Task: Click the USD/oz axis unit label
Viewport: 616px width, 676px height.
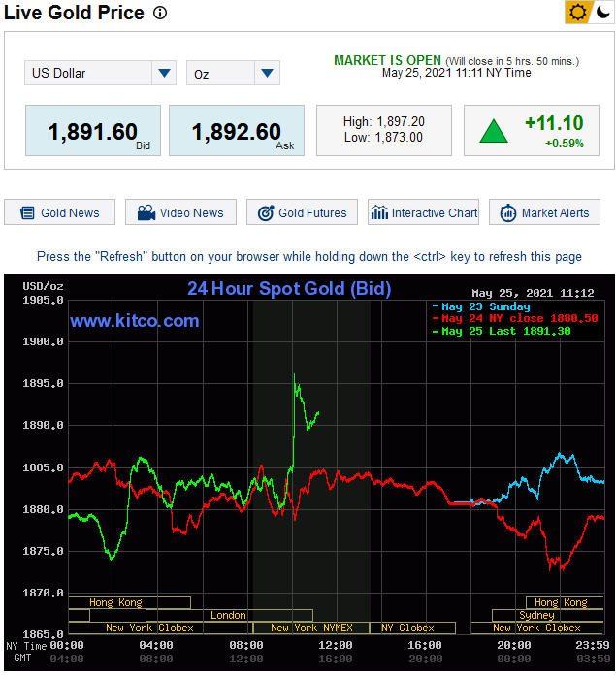Action: [x=43, y=286]
